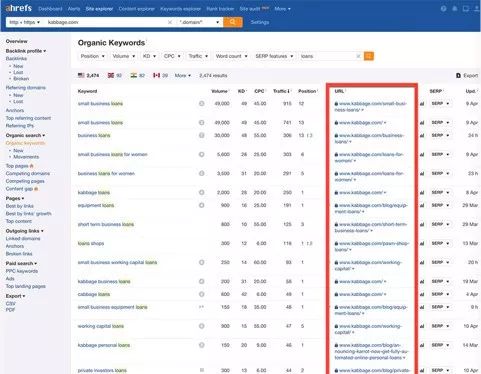Open Competing domains in the sidebar
This screenshot has height=374, width=481.
(28, 173)
